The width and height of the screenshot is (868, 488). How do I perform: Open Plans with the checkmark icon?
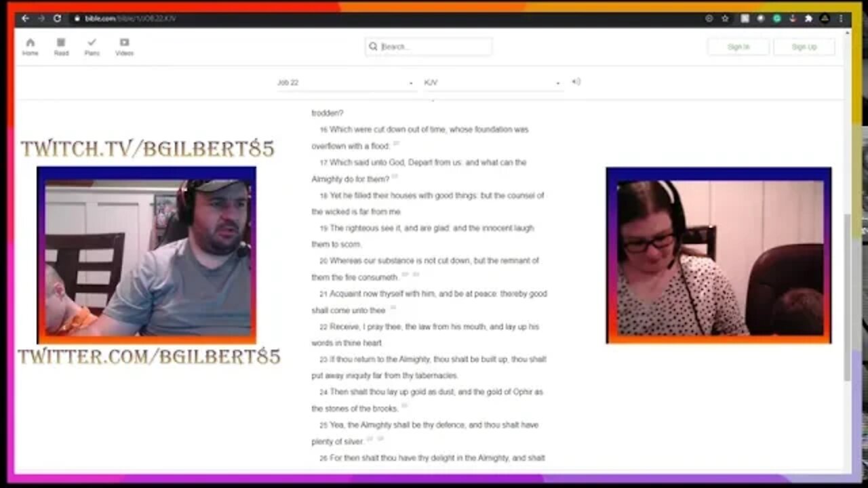92,47
